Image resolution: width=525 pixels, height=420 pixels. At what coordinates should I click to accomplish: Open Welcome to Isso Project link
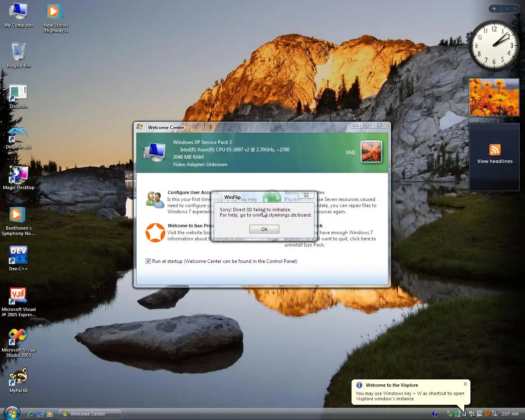coord(191,226)
